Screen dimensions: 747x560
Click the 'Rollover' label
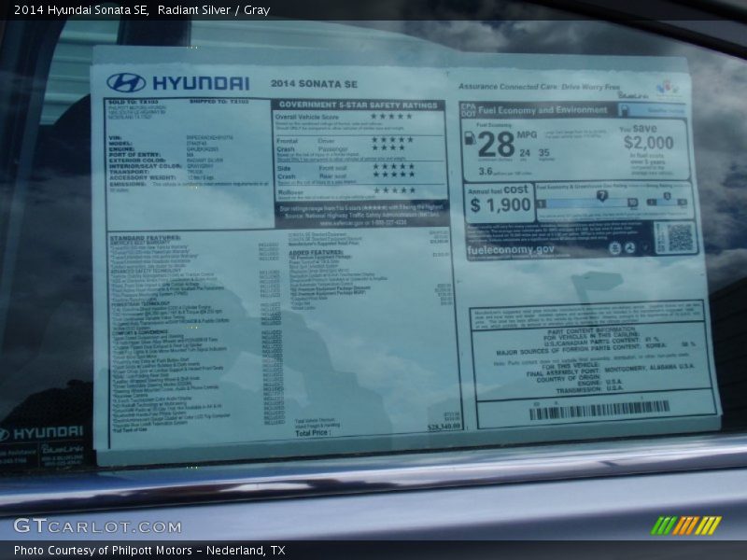coord(290,192)
